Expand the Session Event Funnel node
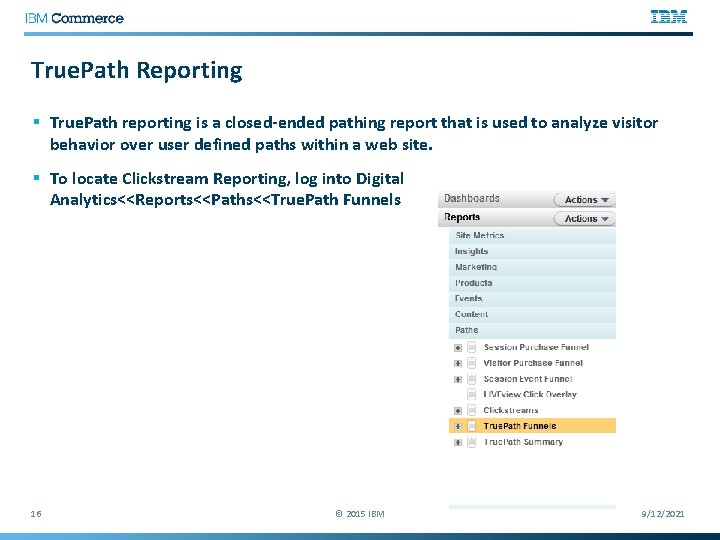Image resolution: width=720 pixels, height=540 pixels. pyautogui.click(x=458, y=379)
